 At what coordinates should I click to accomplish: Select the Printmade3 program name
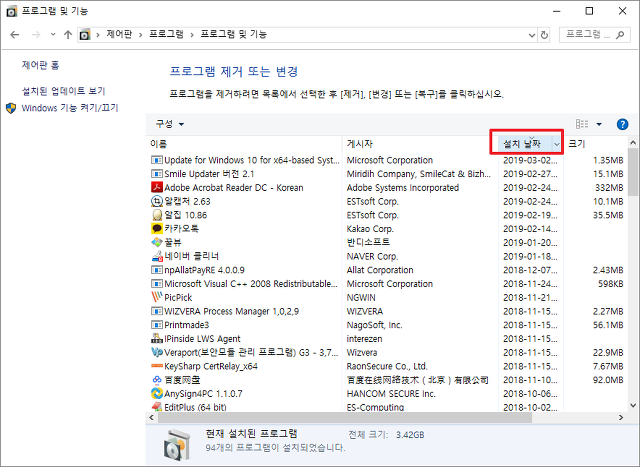pyautogui.click(x=187, y=325)
